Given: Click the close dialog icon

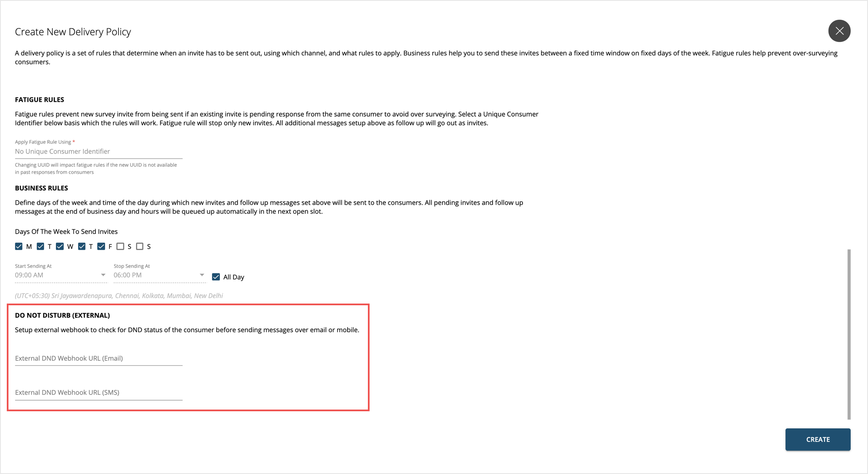Looking at the screenshot, I should click(840, 31).
